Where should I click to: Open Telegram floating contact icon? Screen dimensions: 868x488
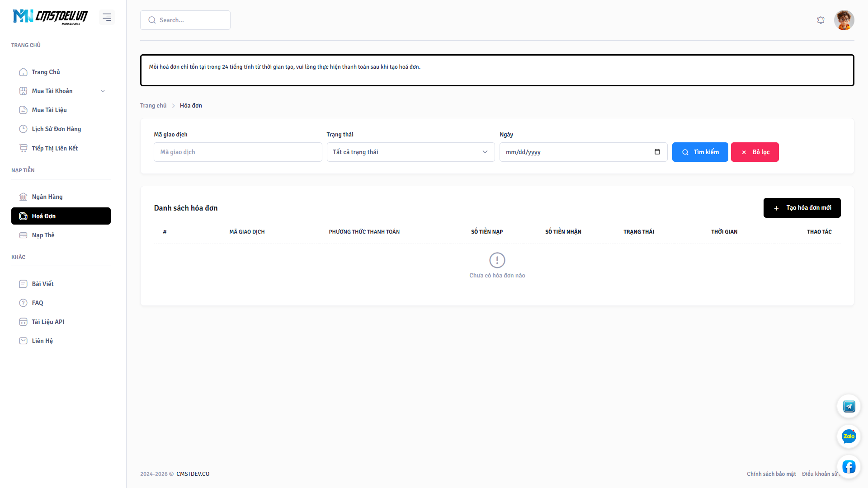[849, 406]
